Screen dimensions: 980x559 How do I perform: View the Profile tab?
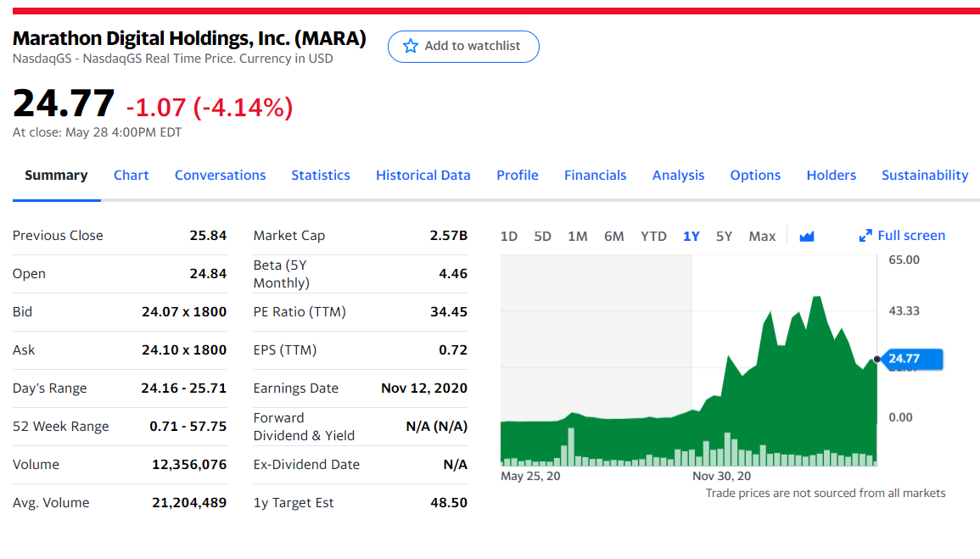pyautogui.click(x=518, y=176)
